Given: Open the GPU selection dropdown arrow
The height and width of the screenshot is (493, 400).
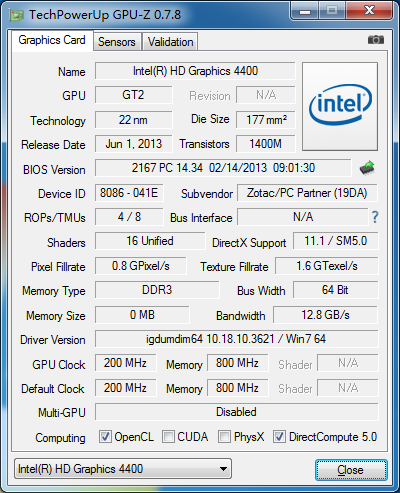Looking at the screenshot, I should (x=223, y=469).
